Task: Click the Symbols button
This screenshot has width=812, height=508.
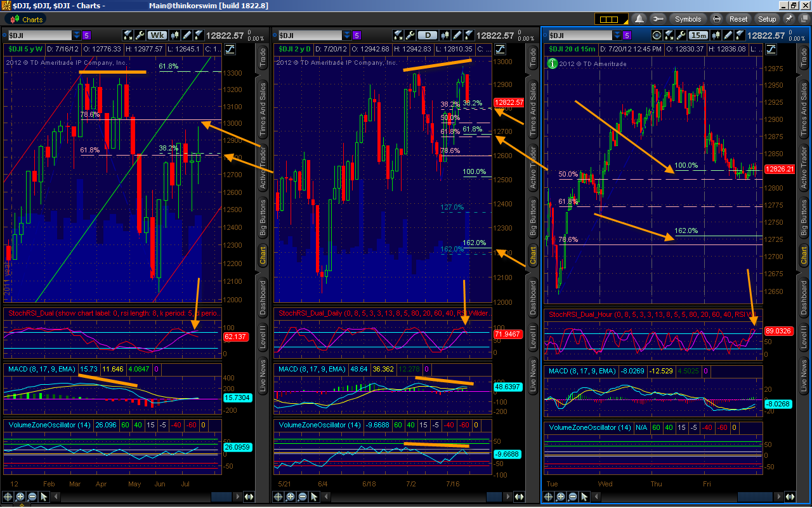Action: 688,19
